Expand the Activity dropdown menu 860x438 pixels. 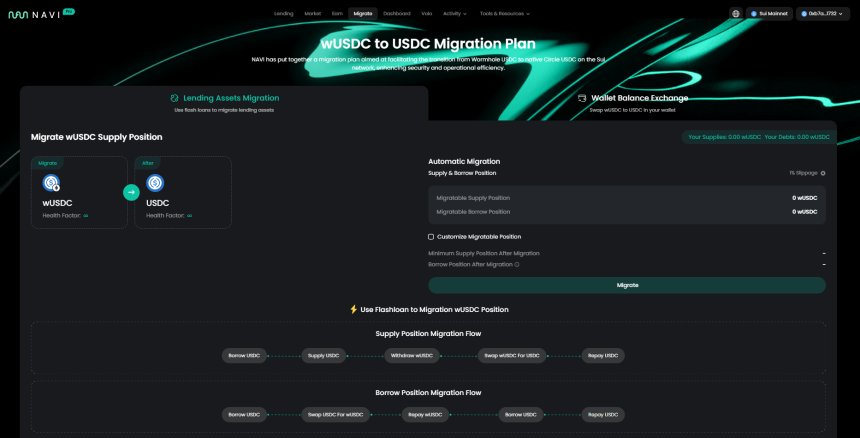tap(455, 14)
